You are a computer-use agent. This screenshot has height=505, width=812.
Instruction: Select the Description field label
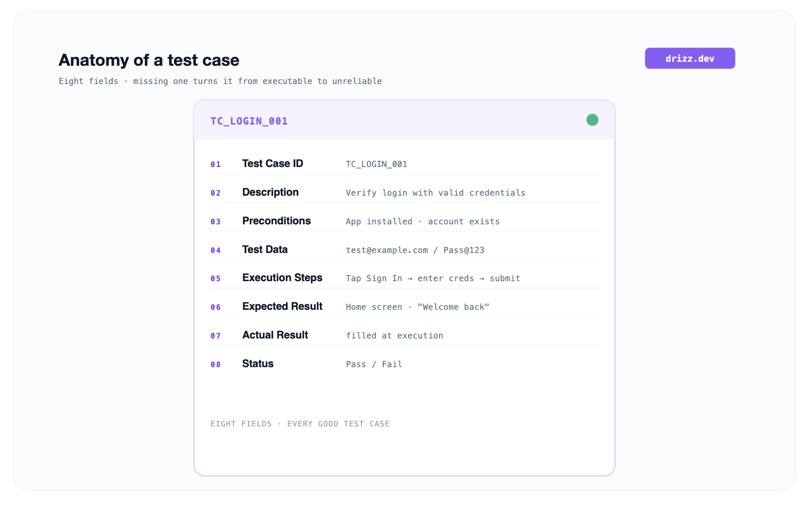pyautogui.click(x=271, y=192)
